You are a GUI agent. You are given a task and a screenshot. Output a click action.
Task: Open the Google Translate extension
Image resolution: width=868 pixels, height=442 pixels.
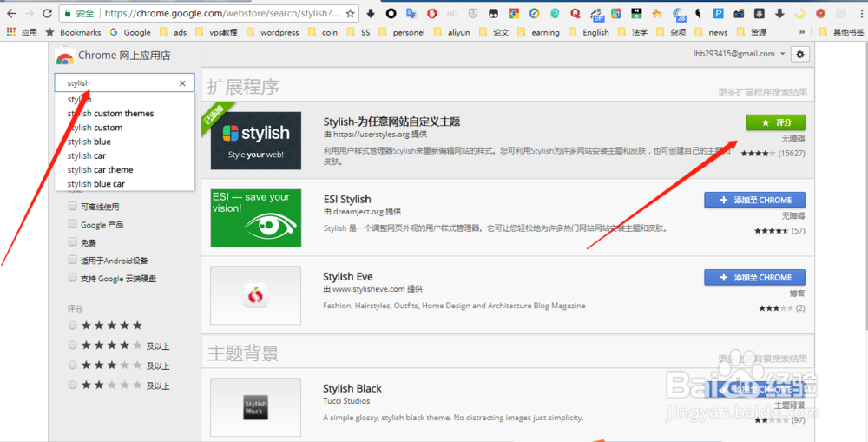click(411, 13)
